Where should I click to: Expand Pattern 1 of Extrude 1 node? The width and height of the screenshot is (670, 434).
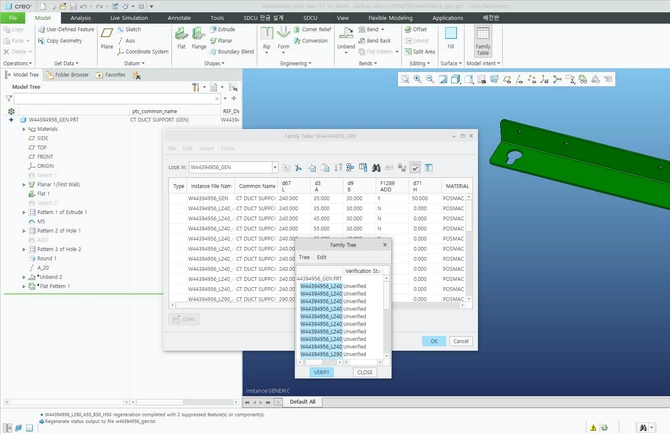pos(24,212)
